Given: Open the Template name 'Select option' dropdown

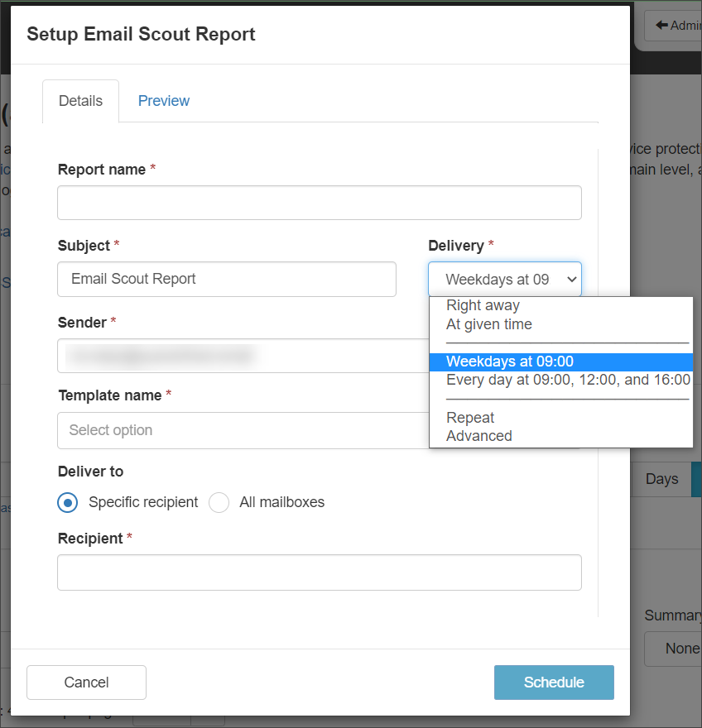Looking at the screenshot, I should tap(242, 430).
